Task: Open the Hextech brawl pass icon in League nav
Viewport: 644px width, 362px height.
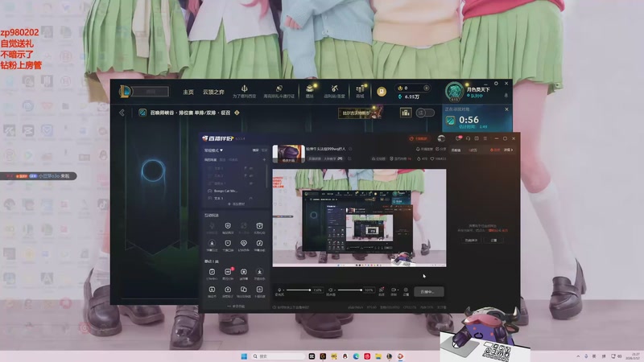Action: [279, 88]
